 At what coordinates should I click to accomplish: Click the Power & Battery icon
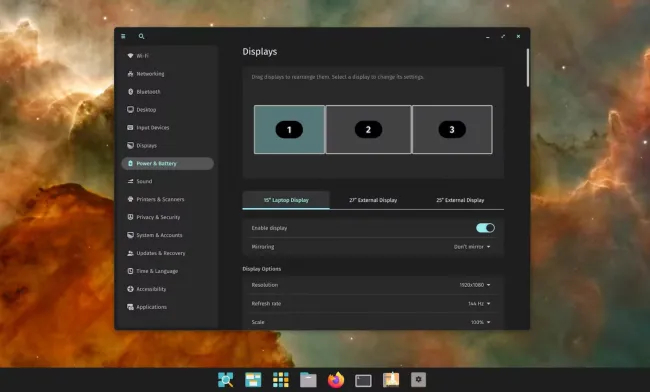[x=130, y=163]
